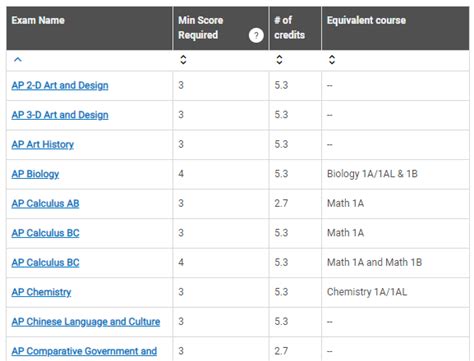Click min score 3 in AP Chemistry row
Viewport: 474px width, 361px height.
pyautogui.click(x=181, y=292)
